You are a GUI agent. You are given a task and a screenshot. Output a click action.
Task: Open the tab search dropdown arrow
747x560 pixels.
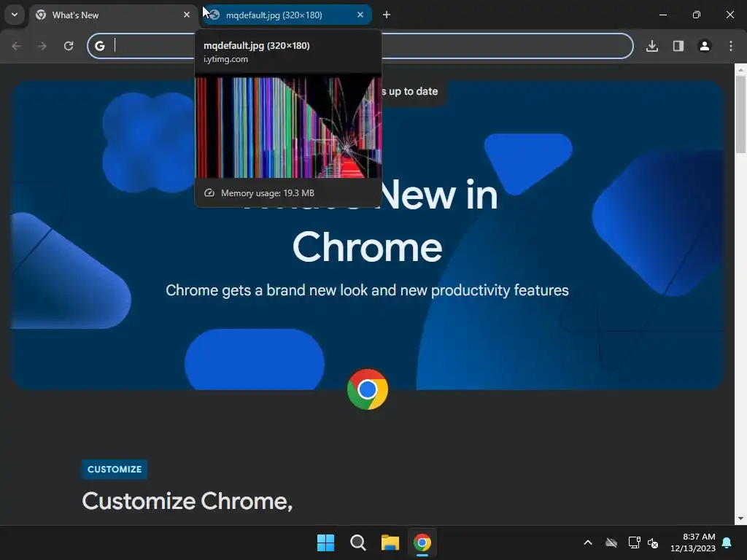(x=15, y=15)
